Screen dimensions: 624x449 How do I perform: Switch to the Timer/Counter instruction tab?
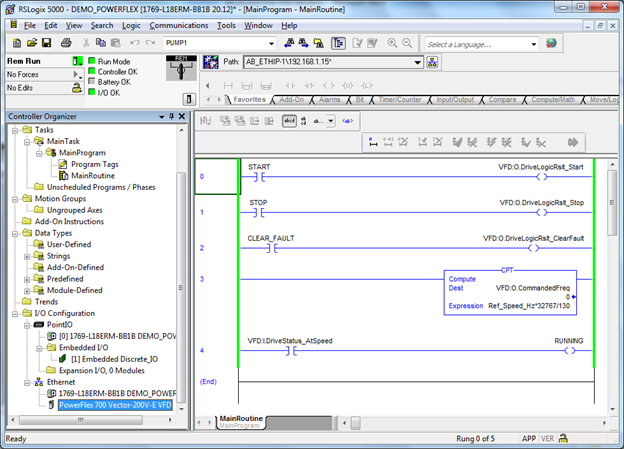(x=400, y=100)
